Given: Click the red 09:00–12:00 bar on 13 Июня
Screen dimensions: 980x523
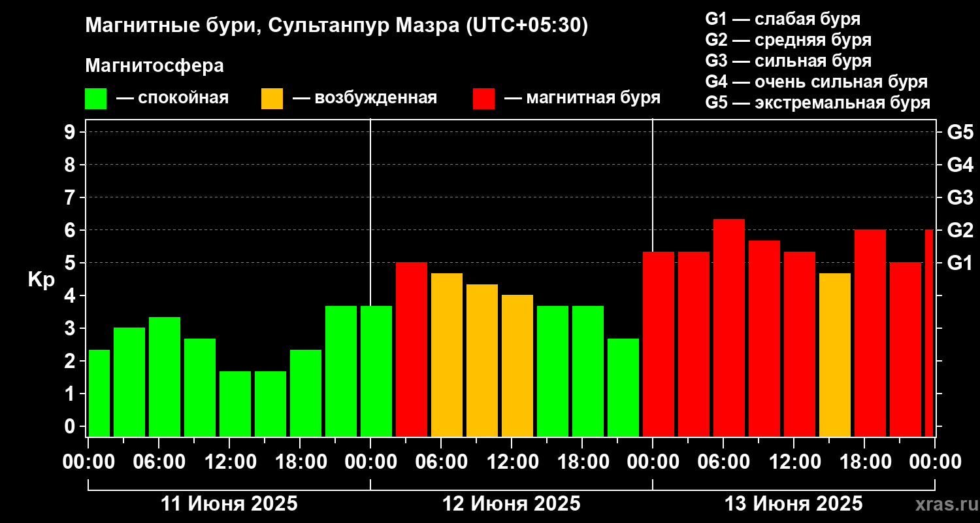Looking at the screenshot, I should click(x=764, y=338).
